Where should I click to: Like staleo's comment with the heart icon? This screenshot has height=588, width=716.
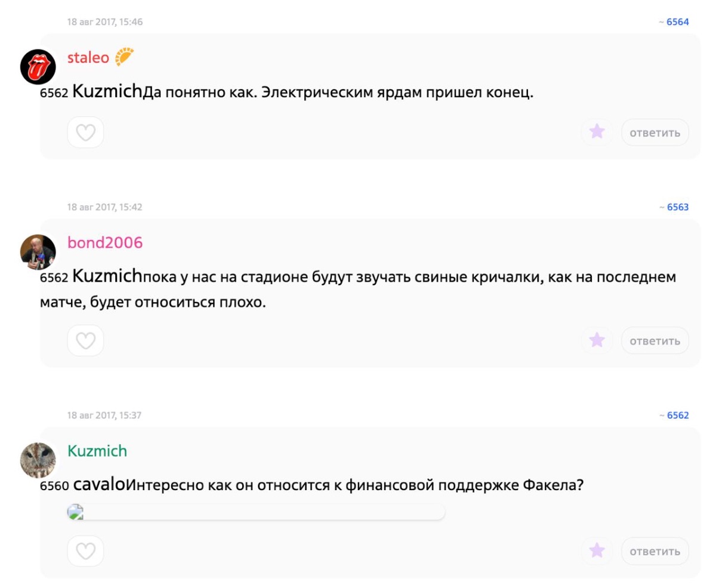click(x=85, y=133)
